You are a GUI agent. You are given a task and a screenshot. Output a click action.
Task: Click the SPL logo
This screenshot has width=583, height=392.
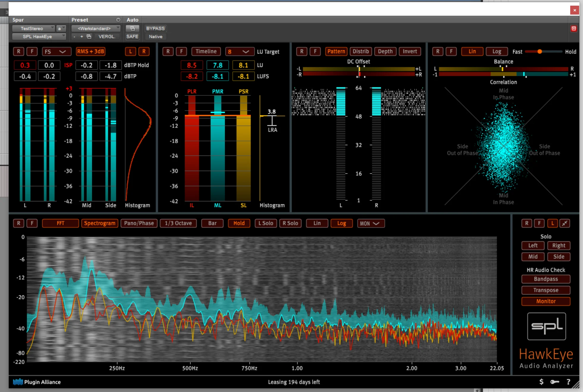(x=546, y=326)
